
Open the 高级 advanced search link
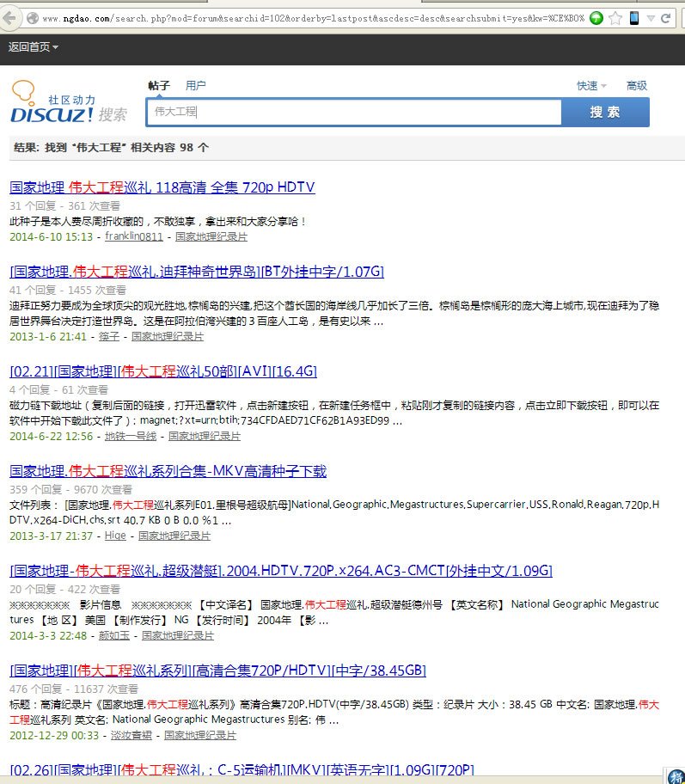pos(637,86)
